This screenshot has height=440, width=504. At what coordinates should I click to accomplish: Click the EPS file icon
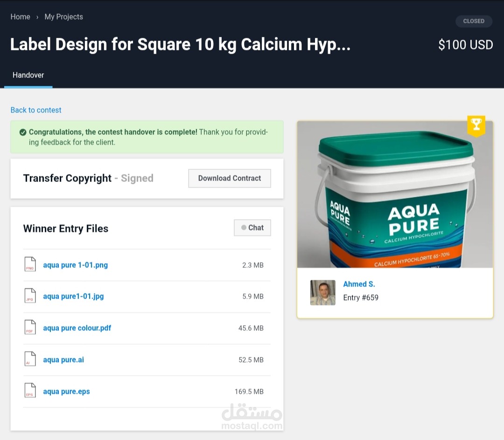30,391
